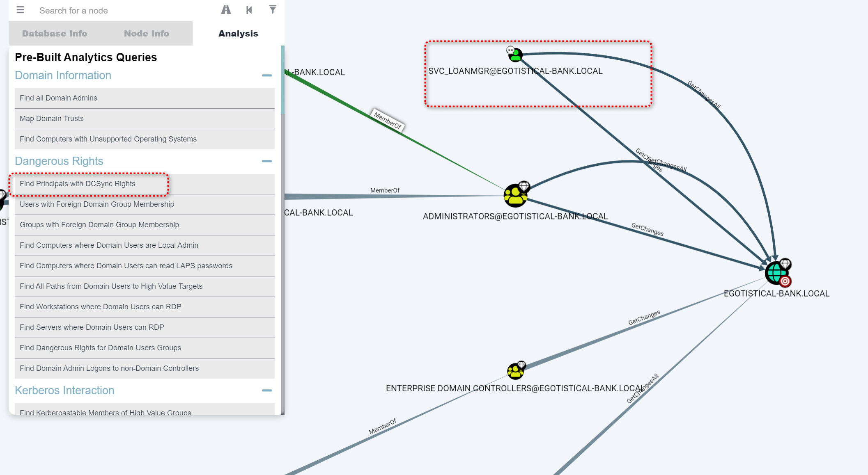Click the ENTERPRISE DOMAIN CONTROLLERS label
This screenshot has height=475, width=868.
(515, 388)
